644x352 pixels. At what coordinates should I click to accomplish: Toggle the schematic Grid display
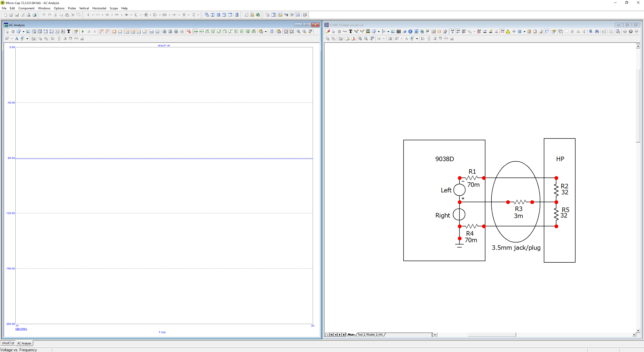[x=520, y=31]
